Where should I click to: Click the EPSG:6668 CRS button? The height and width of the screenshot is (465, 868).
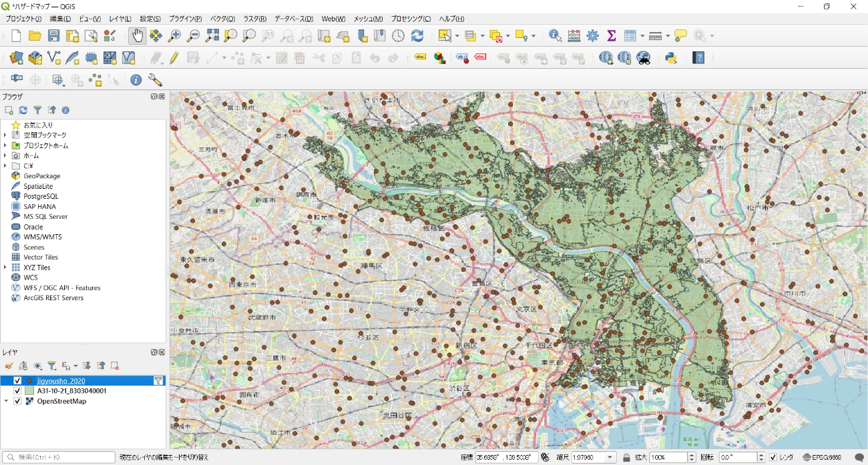click(821, 458)
